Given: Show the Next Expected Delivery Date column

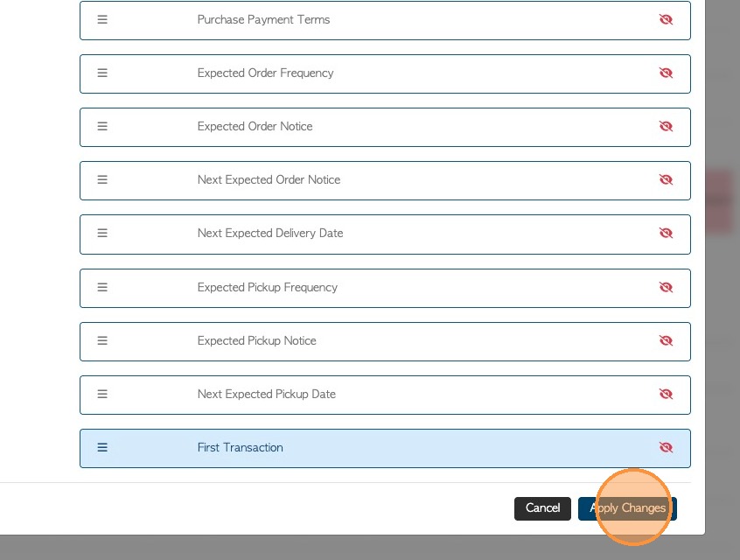Looking at the screenshot, I should [666, 233].
